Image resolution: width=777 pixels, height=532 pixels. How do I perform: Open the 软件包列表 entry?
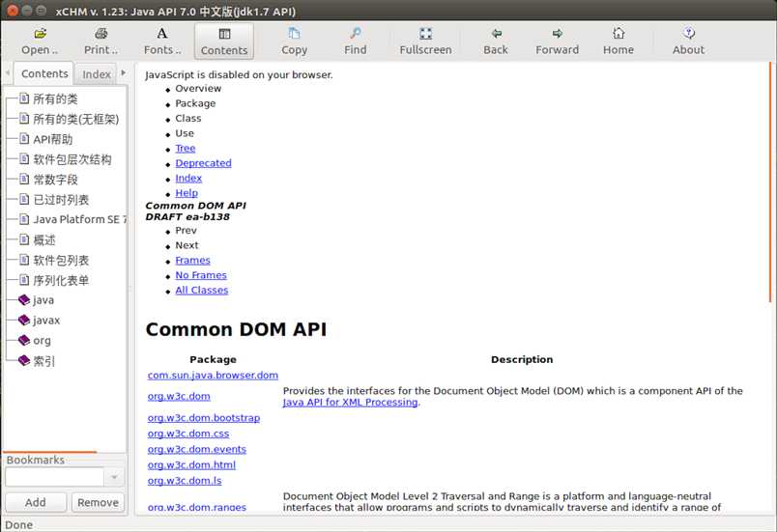coord(61,261)
